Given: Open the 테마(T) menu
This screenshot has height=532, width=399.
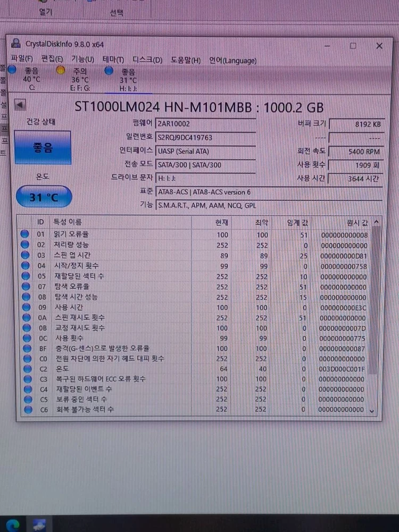Looking at the screenshot, I should point(113,60).
